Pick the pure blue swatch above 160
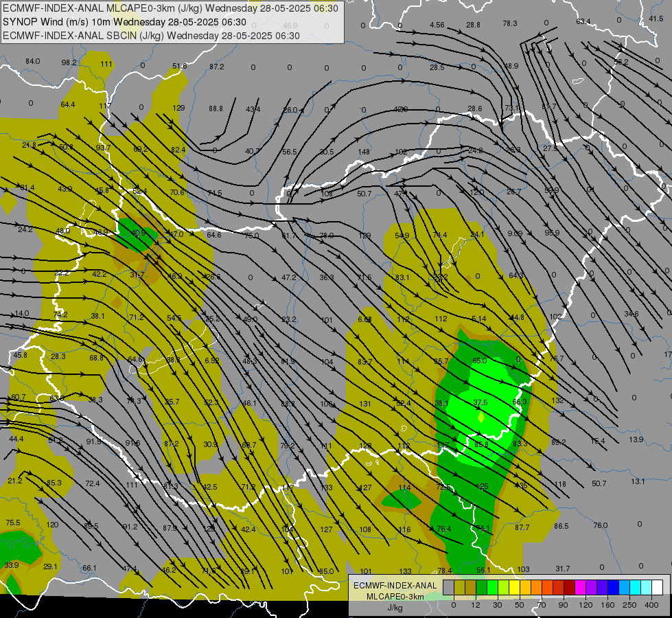The height and width of the screenshot is (618, 672). (613, 587)
